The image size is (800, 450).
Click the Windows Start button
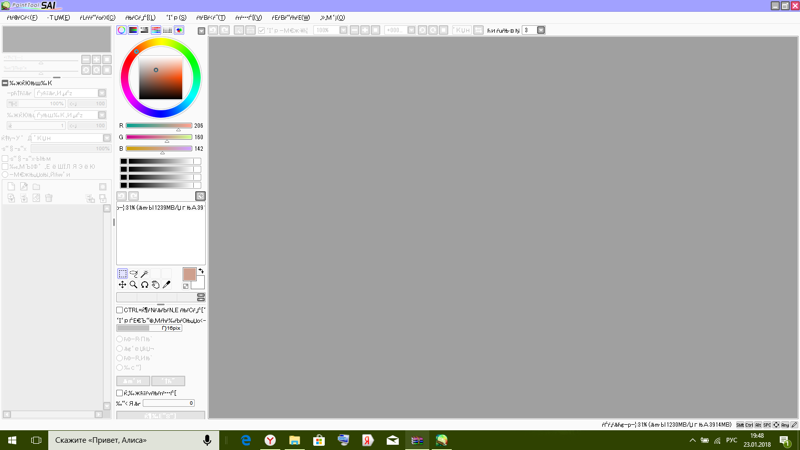pos(12,440)
